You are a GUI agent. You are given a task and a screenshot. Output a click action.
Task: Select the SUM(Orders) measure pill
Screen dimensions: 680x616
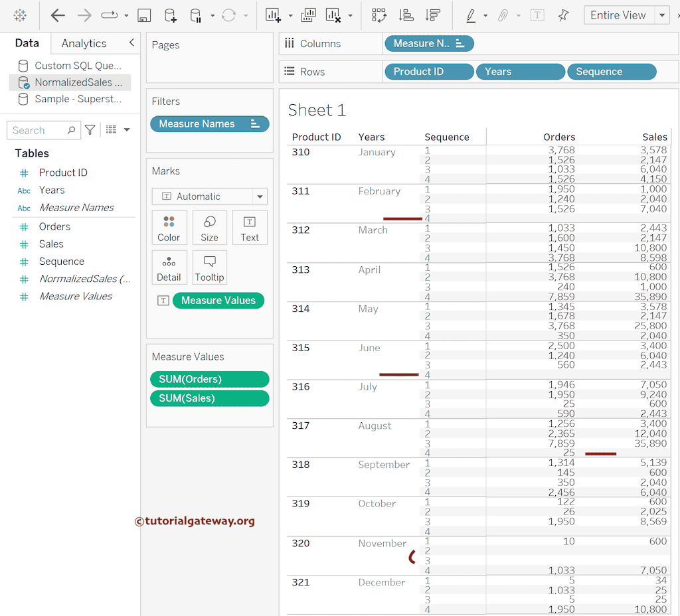click(x=209, y=379)
